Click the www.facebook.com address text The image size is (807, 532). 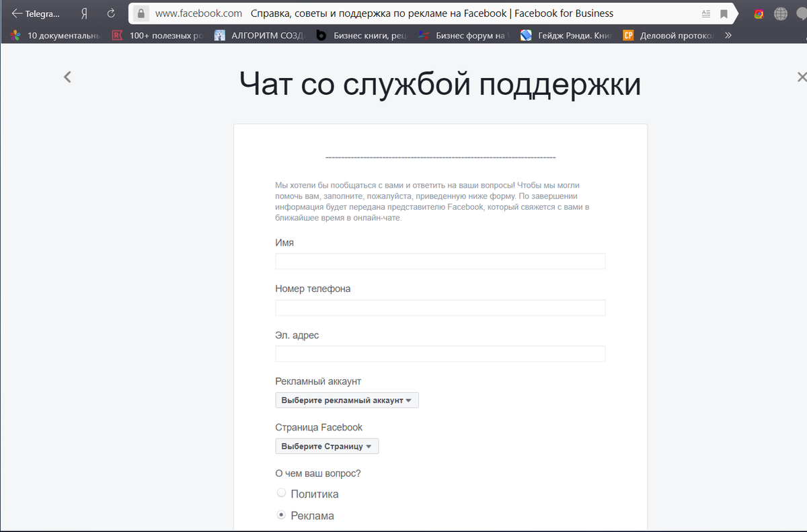(198, 13)
